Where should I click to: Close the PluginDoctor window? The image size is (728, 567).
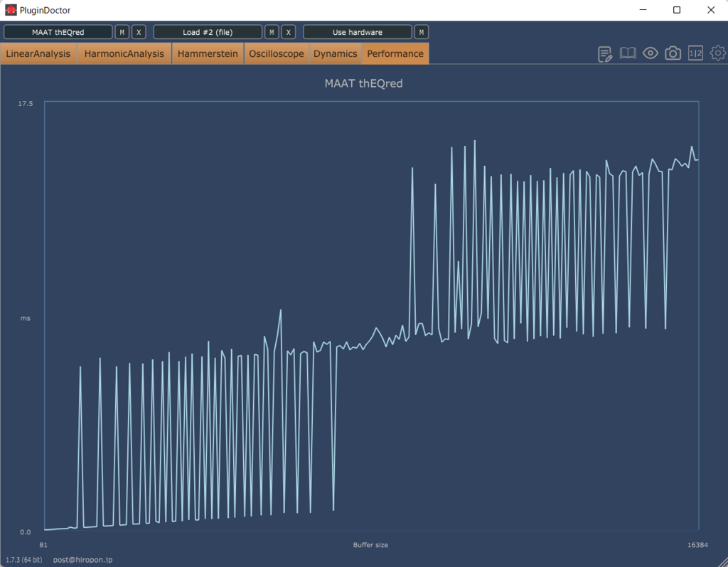click(x=711, y=10)
